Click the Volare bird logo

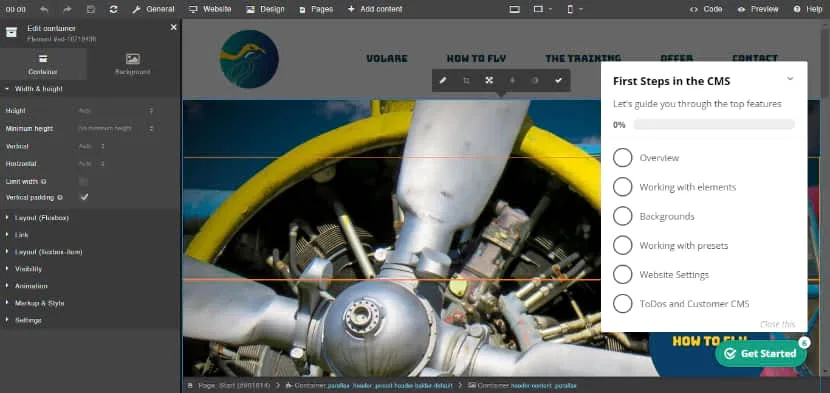[249, 59]
